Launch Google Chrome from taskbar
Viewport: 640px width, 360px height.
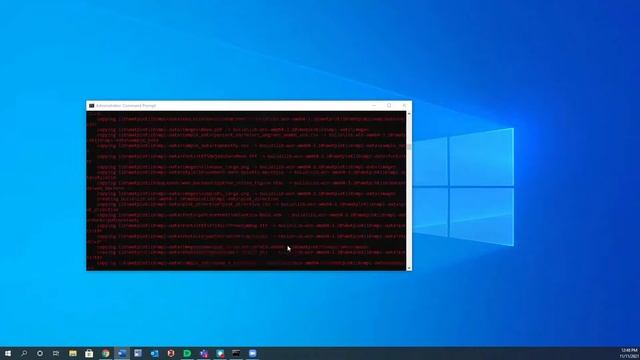point(106,353)
